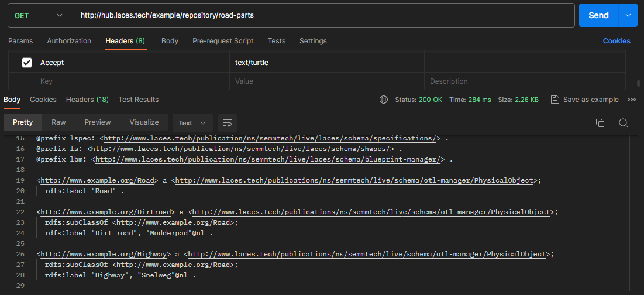Open the GET method dropdown
The width and height of the screenshot is (644, 295).
pos(39,15)
